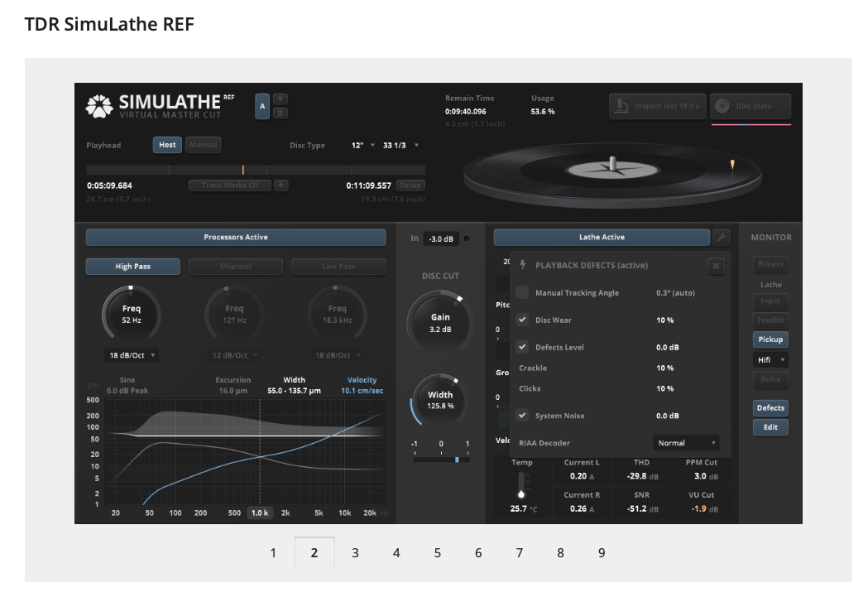868x597 pixels.
Task: Click the -1 to 1 correlation meter
Action: (x=441, y=459)
